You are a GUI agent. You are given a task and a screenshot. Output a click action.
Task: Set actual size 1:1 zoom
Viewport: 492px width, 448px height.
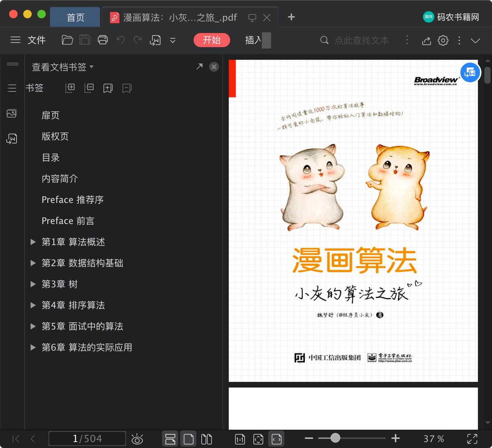pos(240,439)
